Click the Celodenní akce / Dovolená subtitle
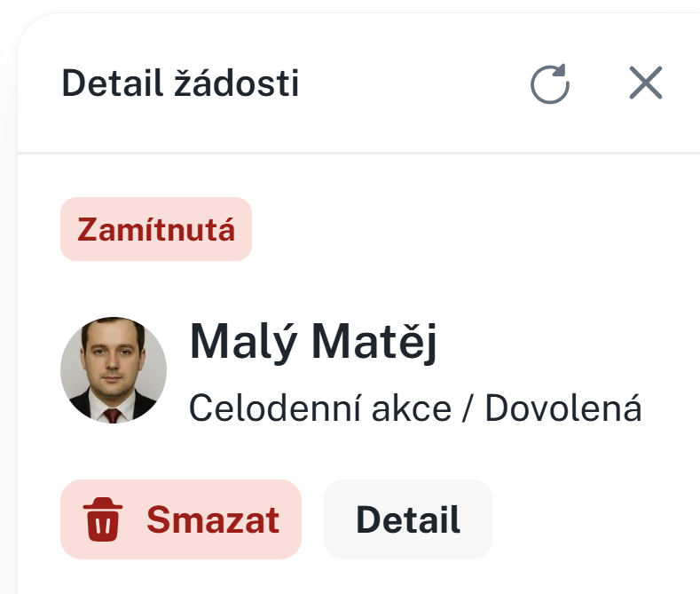Screen dimensions: 700x594 415,408
